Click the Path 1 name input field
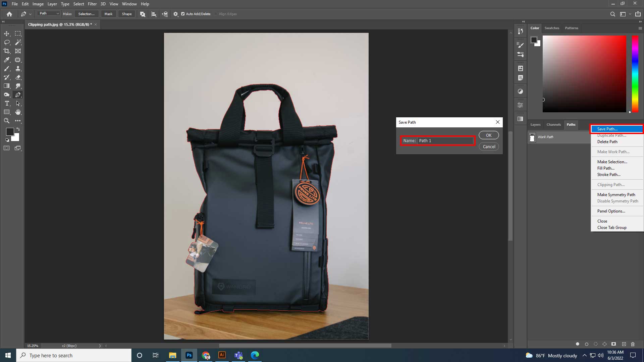Viewport: 644px width, 362px height. click(x=445, y=140)
